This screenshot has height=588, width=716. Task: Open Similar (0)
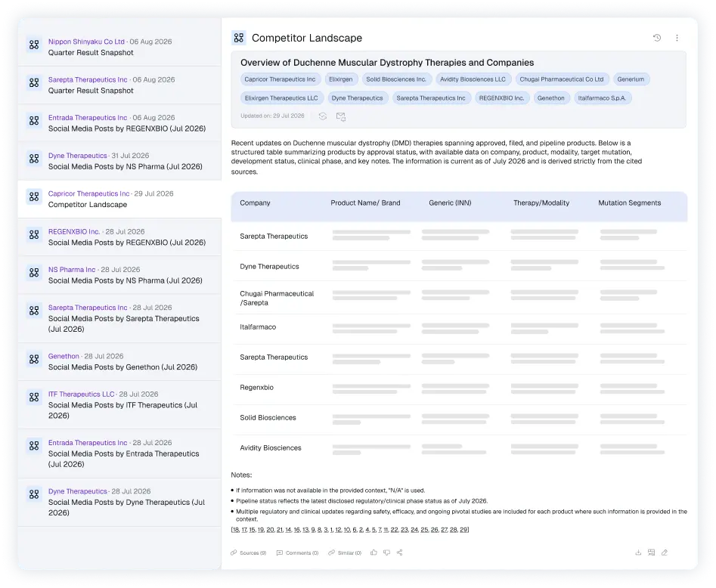tap(345, 552)
